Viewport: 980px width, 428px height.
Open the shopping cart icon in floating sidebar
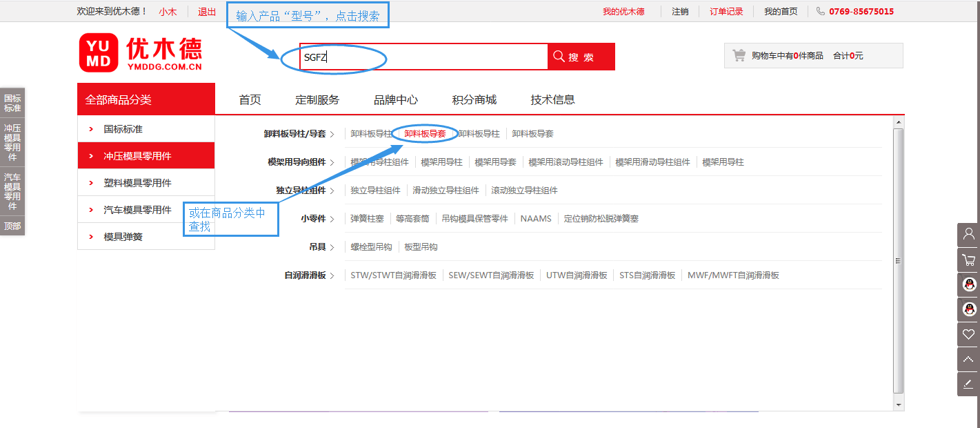pyautogui.click(x=968, y=260)
